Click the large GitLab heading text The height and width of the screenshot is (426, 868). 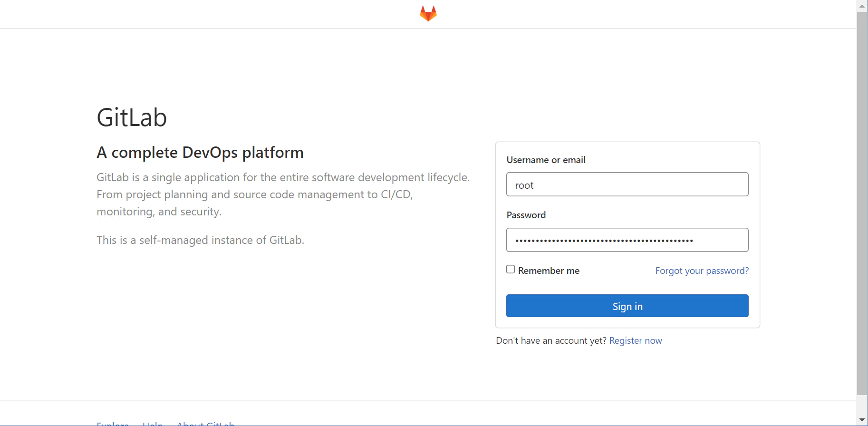(x=132, y=117)
